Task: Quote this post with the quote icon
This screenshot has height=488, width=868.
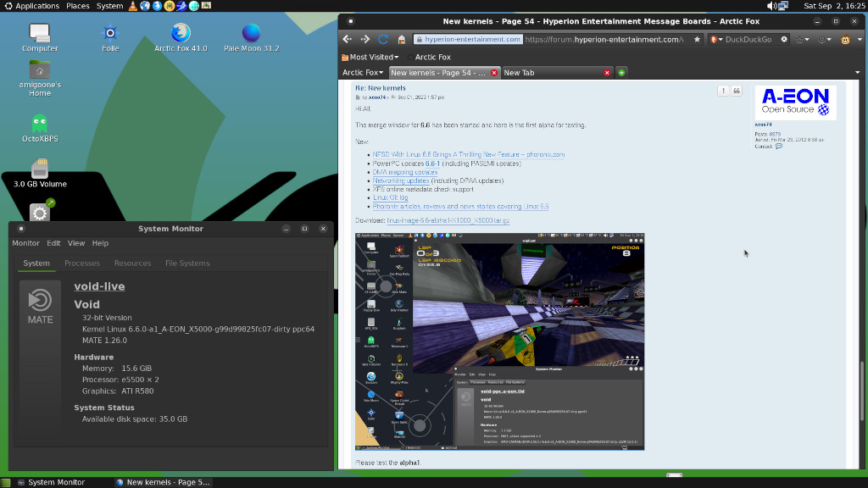Action: [x=737, y=91]
